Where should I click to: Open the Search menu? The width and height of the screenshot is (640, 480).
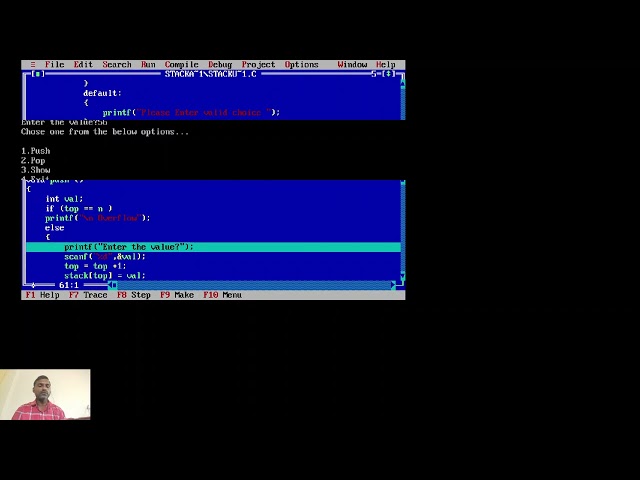(117, 64)
